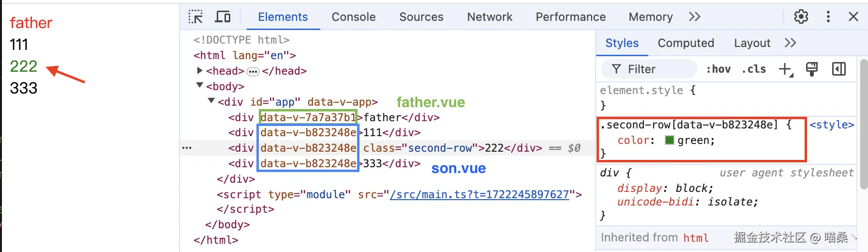868x252 pixels.
Task: Toggle the :hov element state button
Action: point(718,69)
